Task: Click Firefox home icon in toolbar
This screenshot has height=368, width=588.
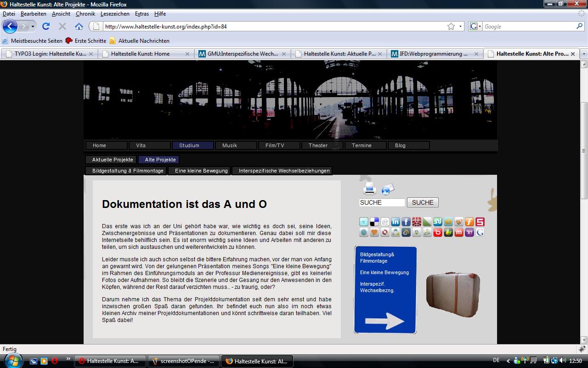Action: point(79,26)
